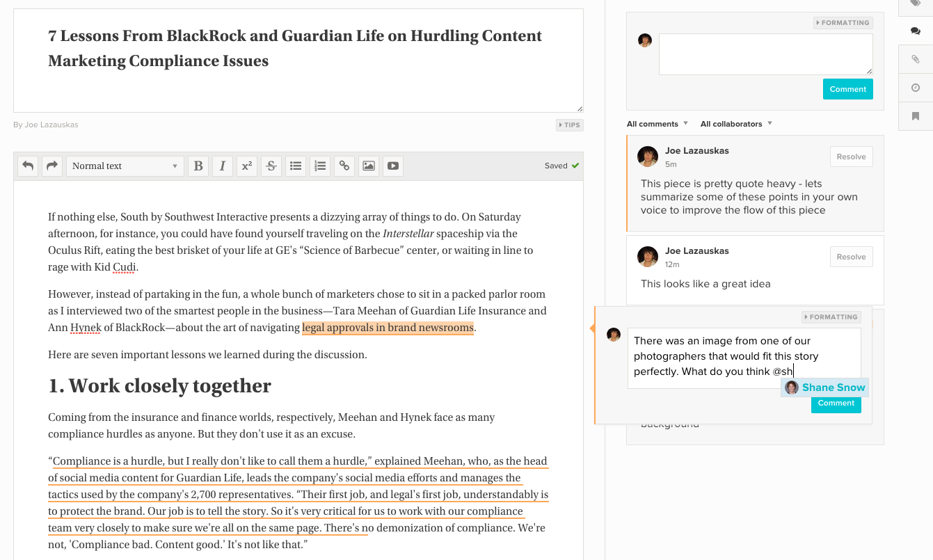The height and width of the screenshot is (560, 933).
Task: Toggle italic formatting
Action: tap(222, 166)
